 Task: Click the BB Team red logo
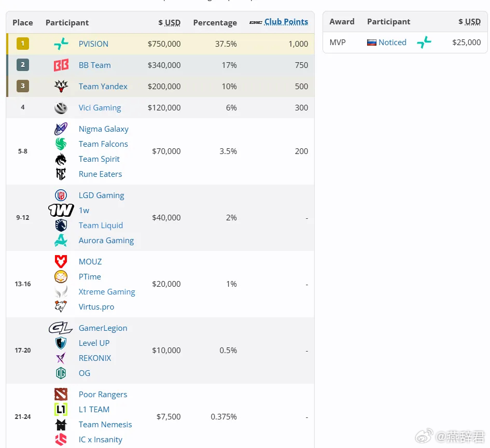point(61,65)
